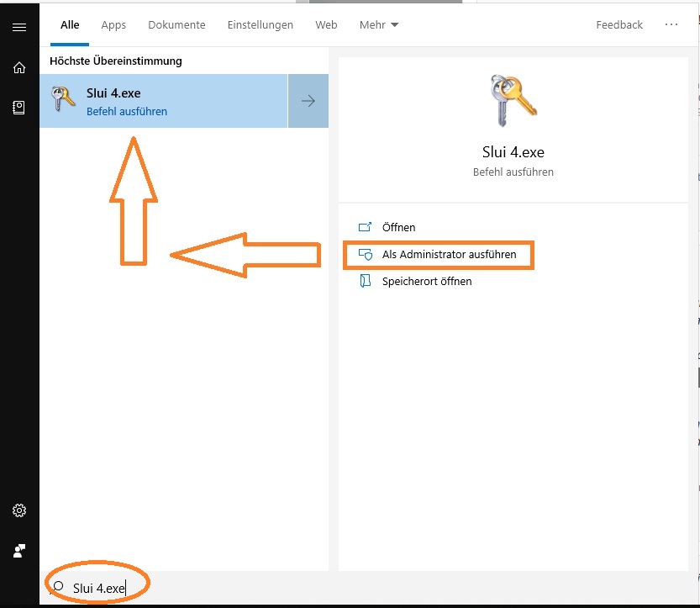The height and width of the screenshot is (608, 700).
Task: Switch to the Web tab
Action: (x=326, y=24)
